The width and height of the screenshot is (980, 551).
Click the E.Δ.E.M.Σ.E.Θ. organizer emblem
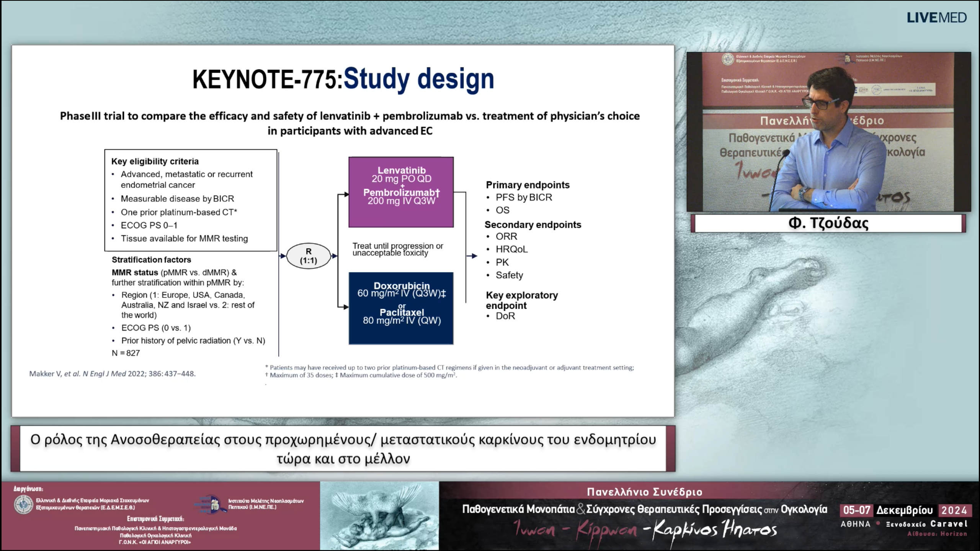[24, 504]
